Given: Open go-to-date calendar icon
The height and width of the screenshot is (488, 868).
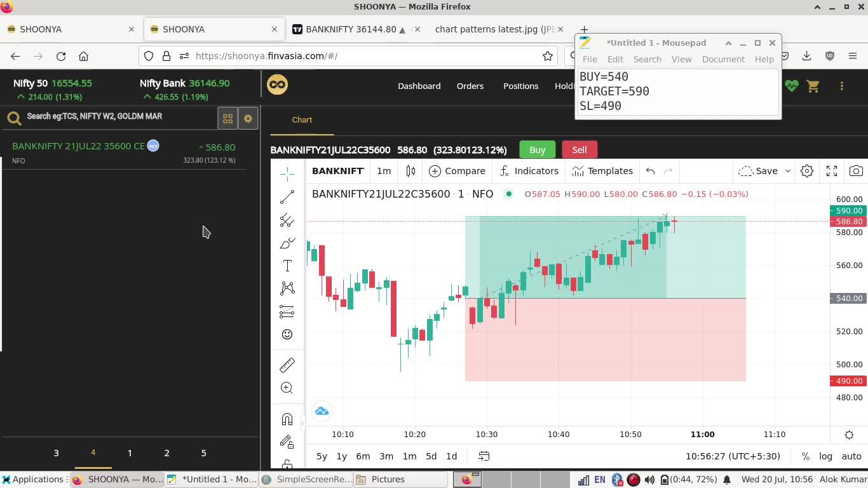Looking at the screenshot, I should pyautogui.click(x=484, y=456).
